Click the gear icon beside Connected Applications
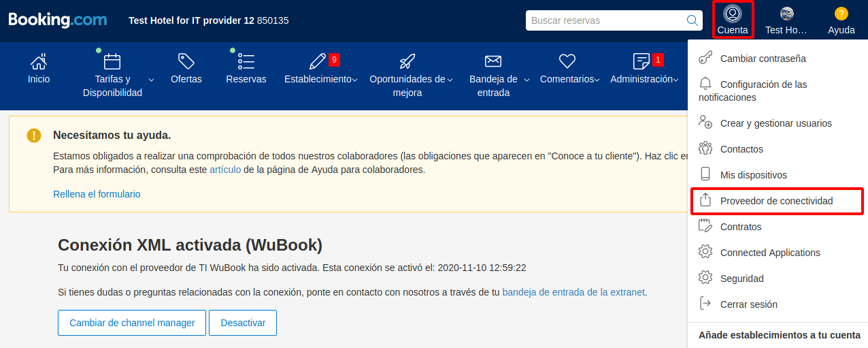Screen dimensions: 868x348 [x=705, y=252]
